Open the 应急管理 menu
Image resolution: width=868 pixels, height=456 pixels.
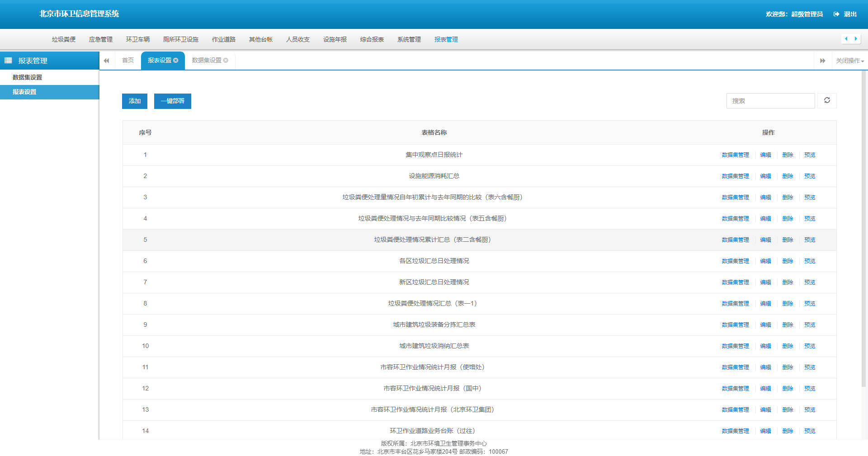(101, 39)
